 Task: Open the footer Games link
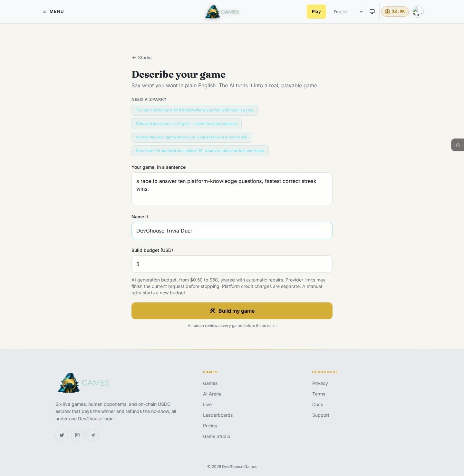[210, 383]
